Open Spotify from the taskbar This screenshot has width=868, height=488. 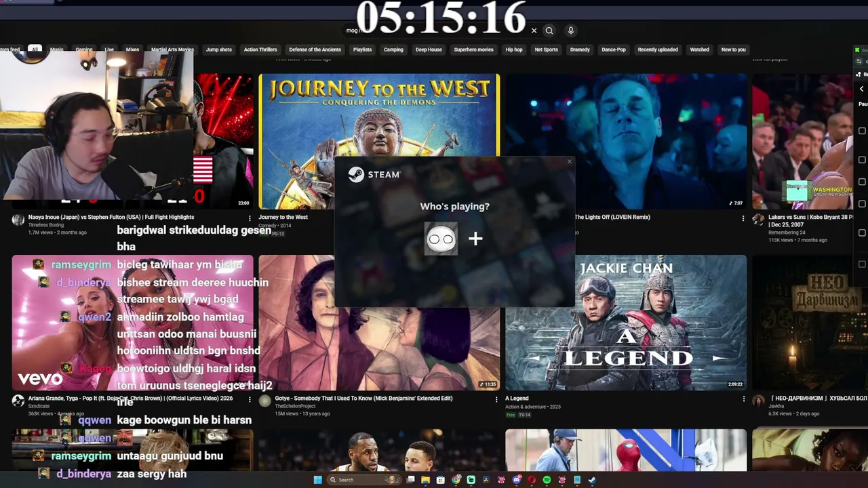coord(547,480)
